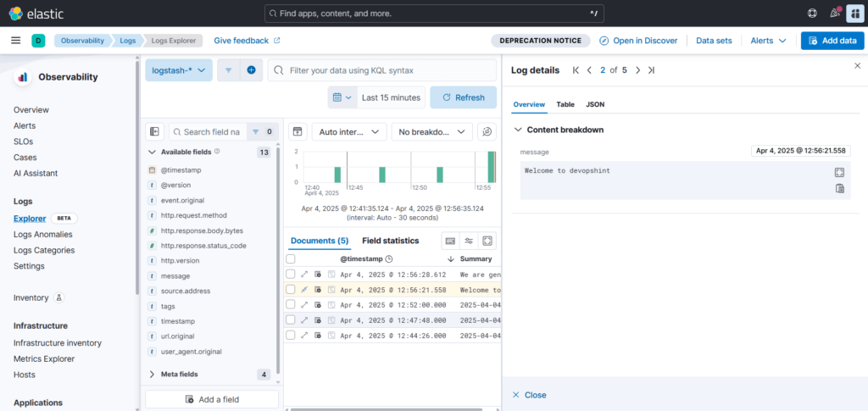Click the Elastic logo
Viewport: 868px width, 411px height.
(36, 14)
